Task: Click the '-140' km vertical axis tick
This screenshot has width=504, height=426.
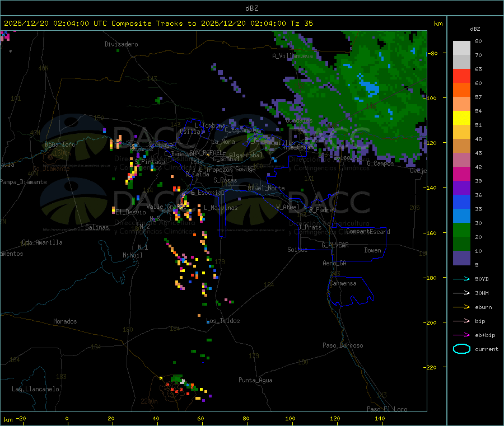Action: [430, 188]
